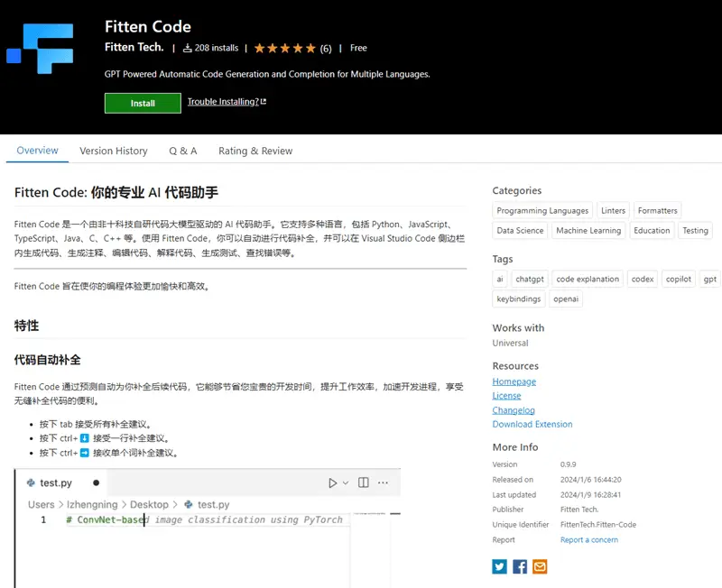Screen dimensions: 722x588
Task: Click the Report a concern link
Action: coord(588,539)
